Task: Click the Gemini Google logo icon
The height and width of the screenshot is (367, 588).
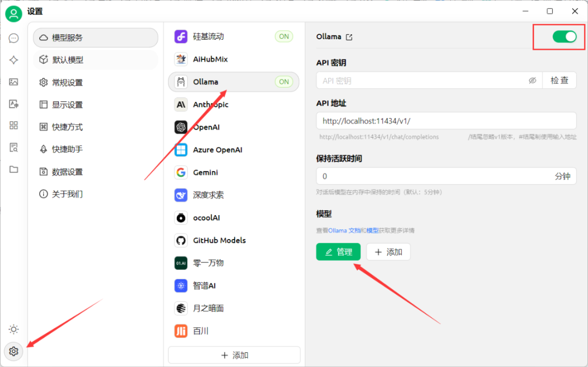Action: point(181,173)
